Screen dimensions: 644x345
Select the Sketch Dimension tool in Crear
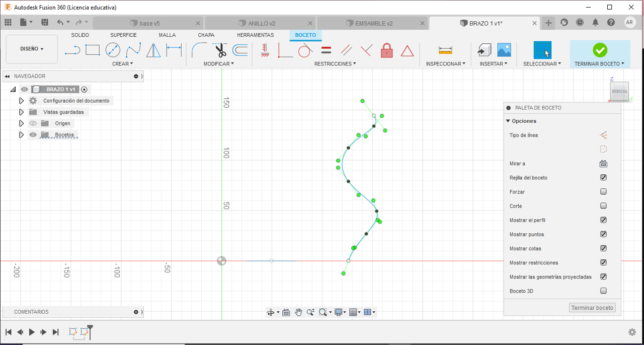[174, 50]
